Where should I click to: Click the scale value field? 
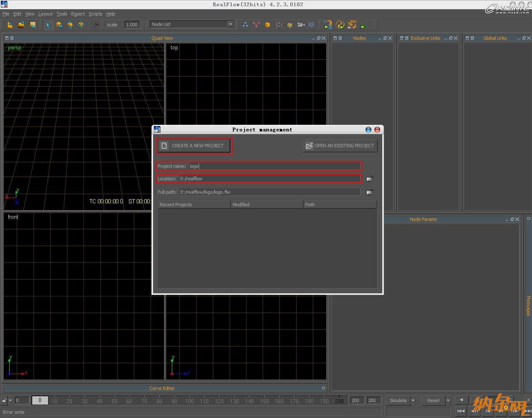(132, 25)
